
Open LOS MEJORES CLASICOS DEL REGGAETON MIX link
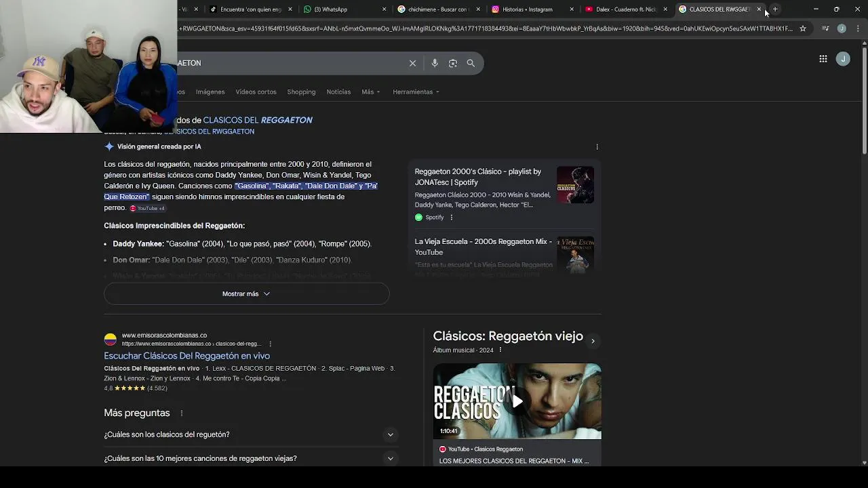tap(513, 461)
